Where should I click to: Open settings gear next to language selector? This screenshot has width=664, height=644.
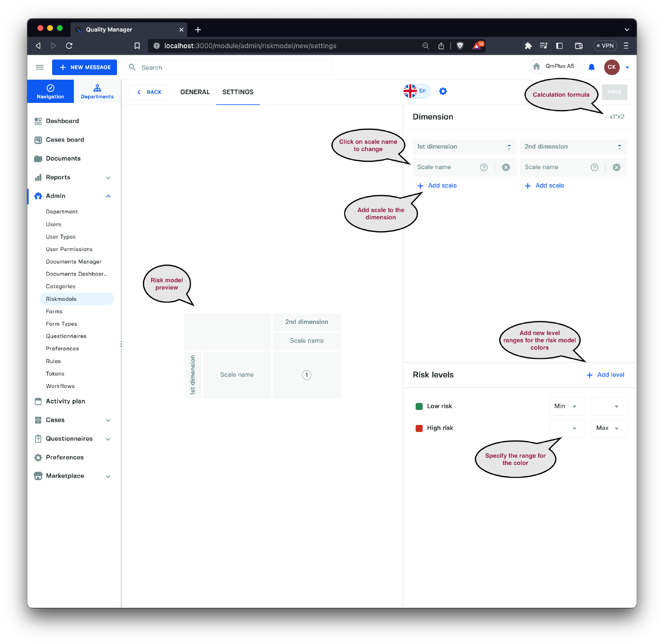click(443, 91)
